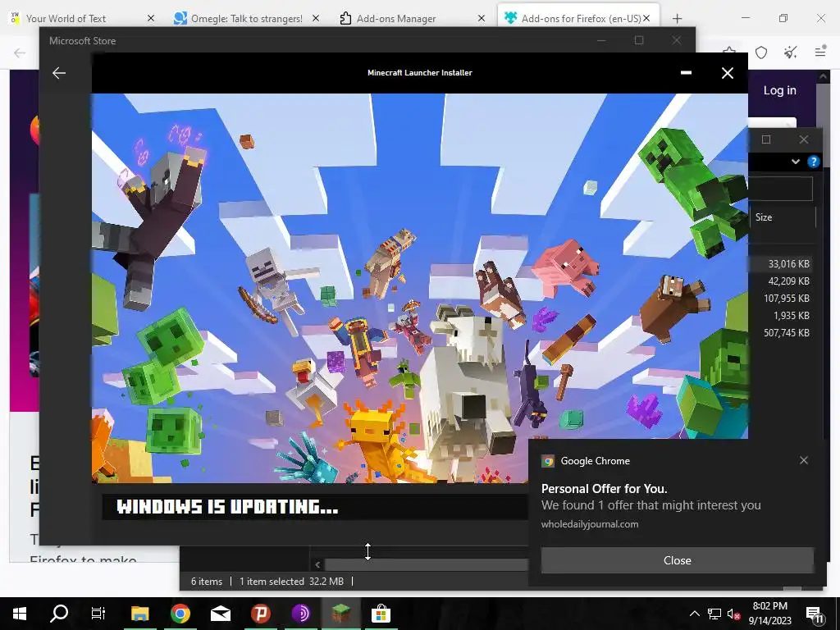Close the File Explorer window
840x630 pixels.
point(804,139)
